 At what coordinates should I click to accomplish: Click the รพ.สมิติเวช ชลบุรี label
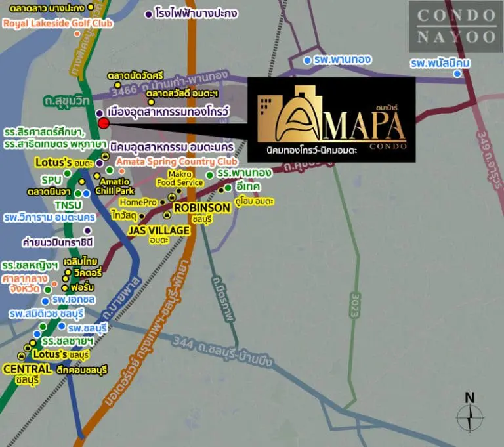pyautogui.click(x=47, y=314)
